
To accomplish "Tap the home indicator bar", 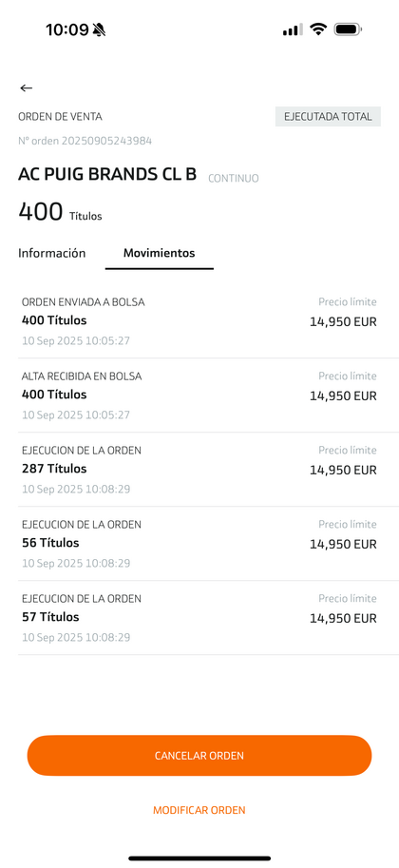I will coord(199,858).
